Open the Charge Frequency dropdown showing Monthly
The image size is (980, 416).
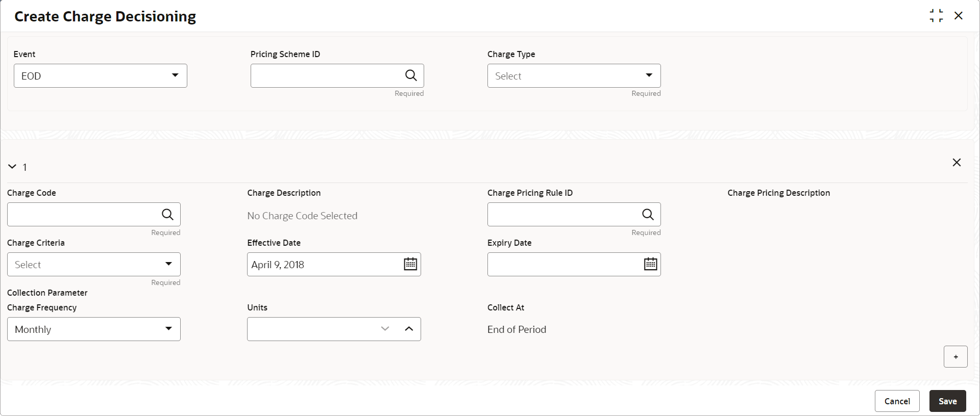point(94,329)
